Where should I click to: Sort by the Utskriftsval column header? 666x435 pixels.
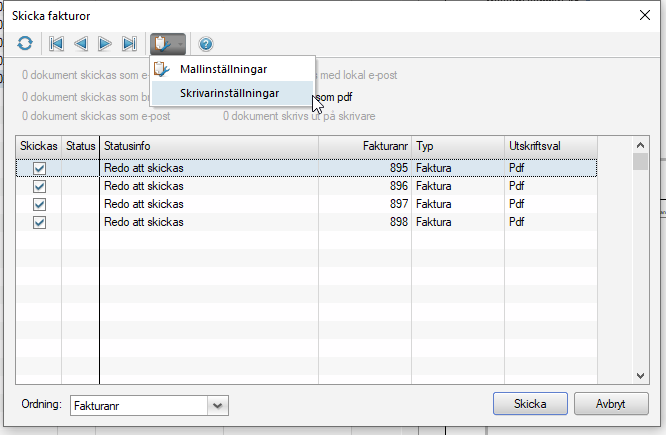(565, 146)
